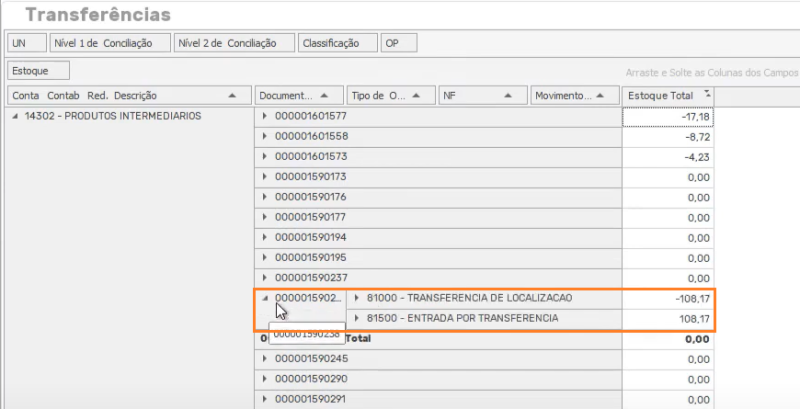Expand document row 000001590177

coord(264,217)
